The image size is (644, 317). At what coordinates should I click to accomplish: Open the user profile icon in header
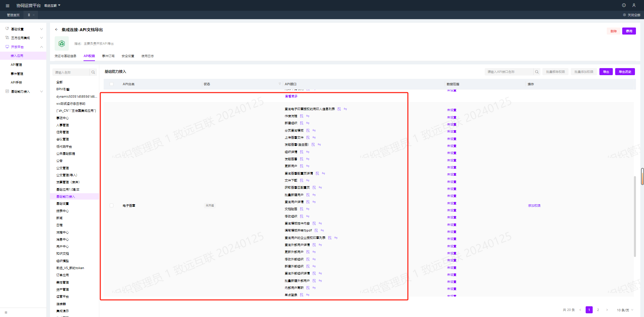(634, 5)
